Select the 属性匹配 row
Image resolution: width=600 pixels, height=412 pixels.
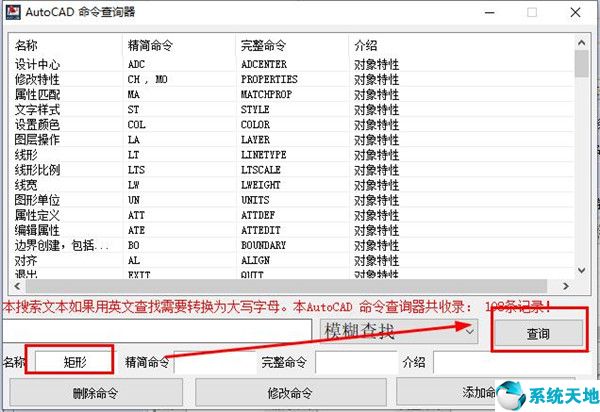(x=292, y=94)
